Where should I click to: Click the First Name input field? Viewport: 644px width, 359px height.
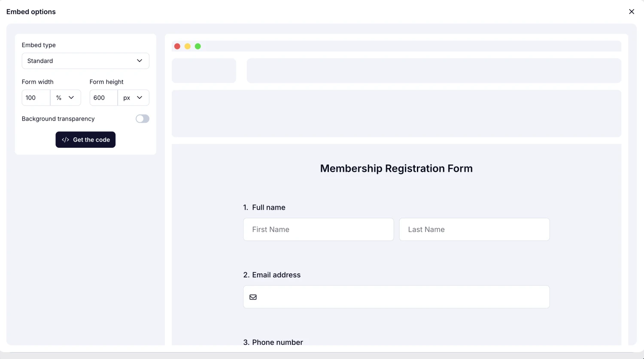pos(318,229)
